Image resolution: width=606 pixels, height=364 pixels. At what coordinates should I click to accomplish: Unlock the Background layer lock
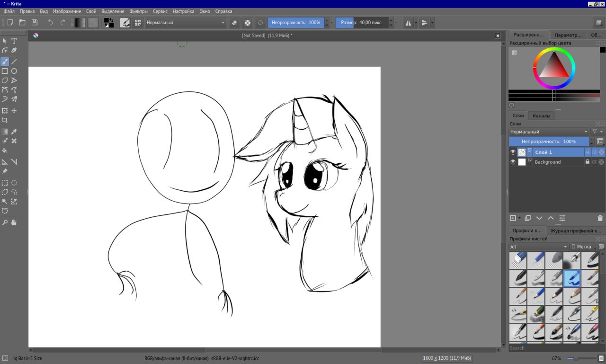pyautogui.click(x=588, y=162)
